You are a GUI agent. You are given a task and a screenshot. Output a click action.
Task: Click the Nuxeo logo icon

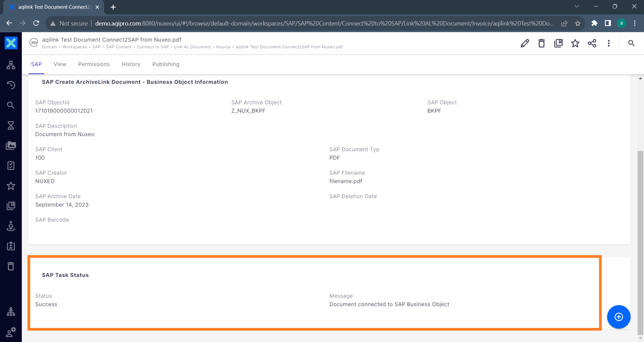coord(11,43)
